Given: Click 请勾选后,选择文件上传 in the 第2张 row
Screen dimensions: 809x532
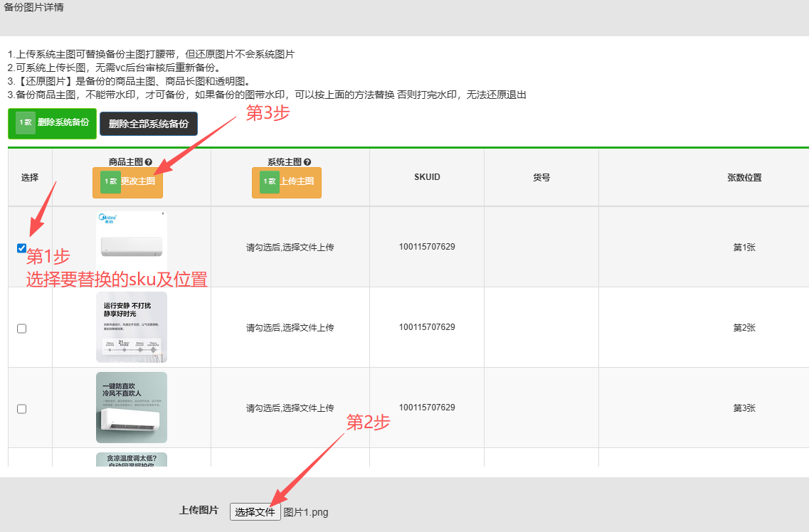Looking at the screenshot, I should pos(290,328).
